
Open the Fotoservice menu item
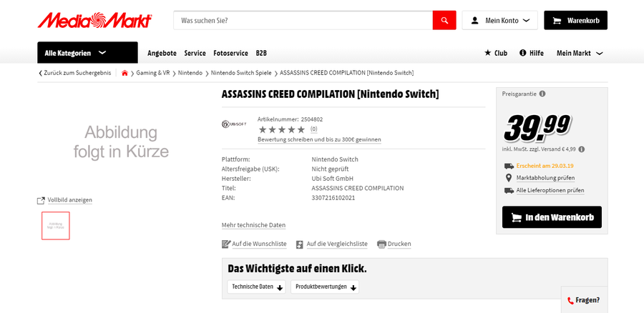tap(230, 53)
